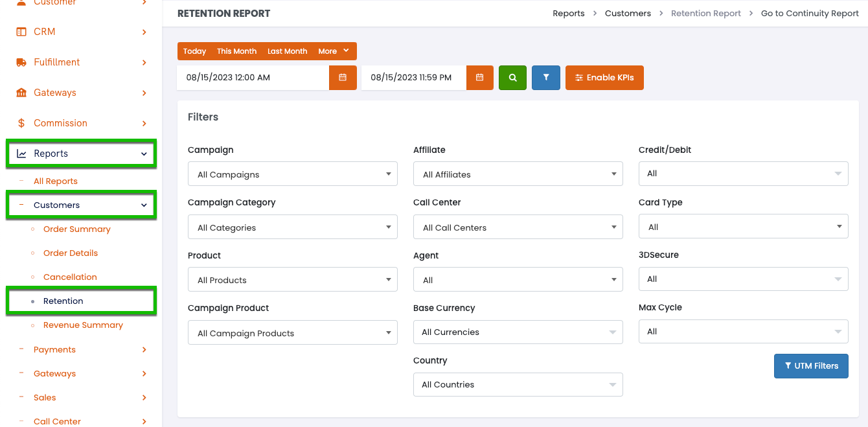
Task: Click the Gateways bank icon in sidebar
Action: 21,93
